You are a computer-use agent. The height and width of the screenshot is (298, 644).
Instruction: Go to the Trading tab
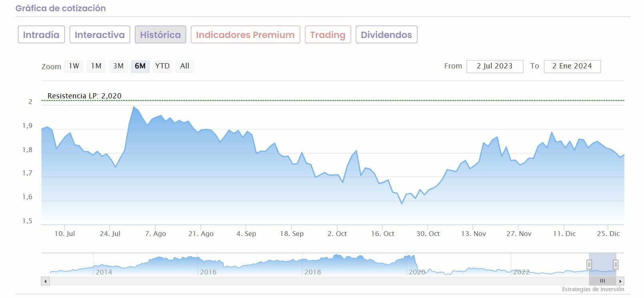coord(327,35)
